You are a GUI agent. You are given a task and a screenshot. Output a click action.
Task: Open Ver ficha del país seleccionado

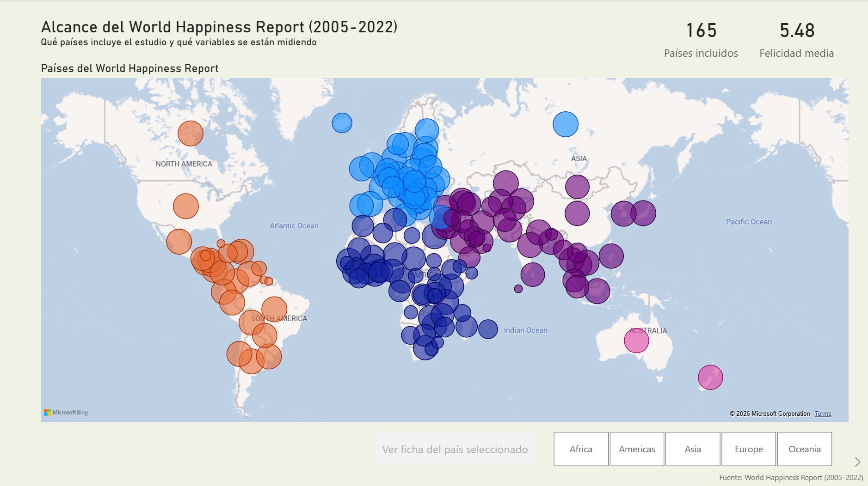[455, 449]
